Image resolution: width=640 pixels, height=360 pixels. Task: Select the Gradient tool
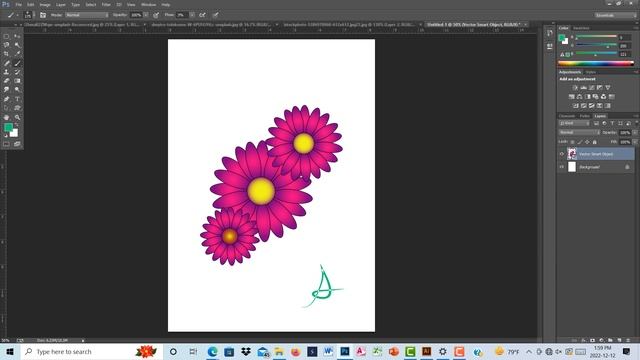tap(17, 81)
